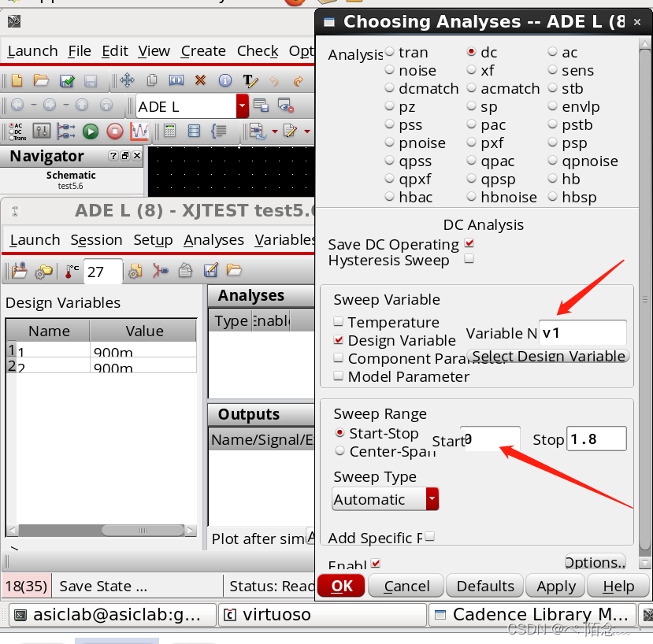653x644 pixels.
Task: Click the calculator icon in ADE toolbar
Action: 169,131
